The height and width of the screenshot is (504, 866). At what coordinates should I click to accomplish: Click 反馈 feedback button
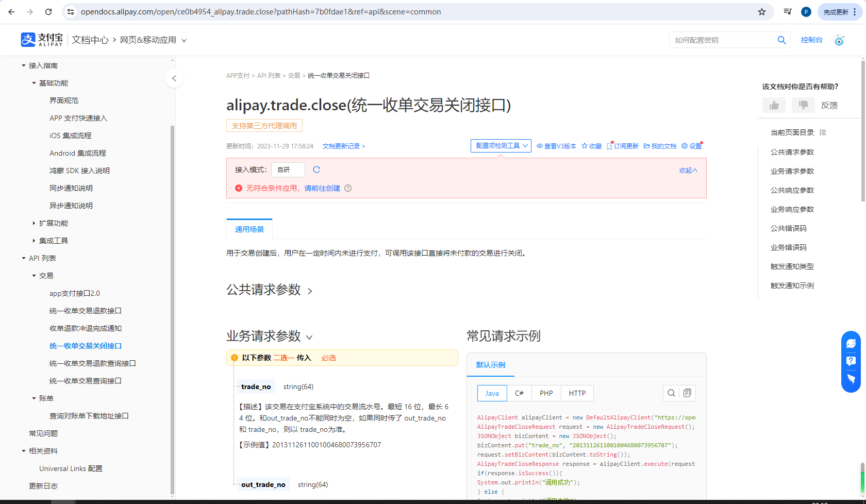coord(829,105)
